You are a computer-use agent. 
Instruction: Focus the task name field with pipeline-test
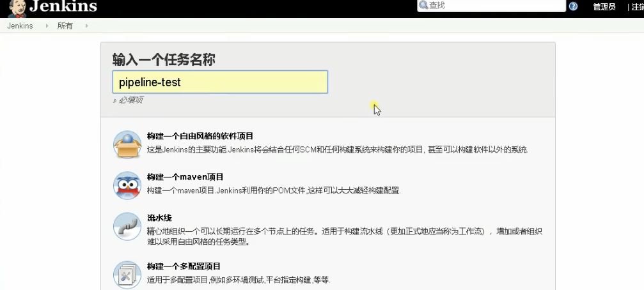point(220,82)
